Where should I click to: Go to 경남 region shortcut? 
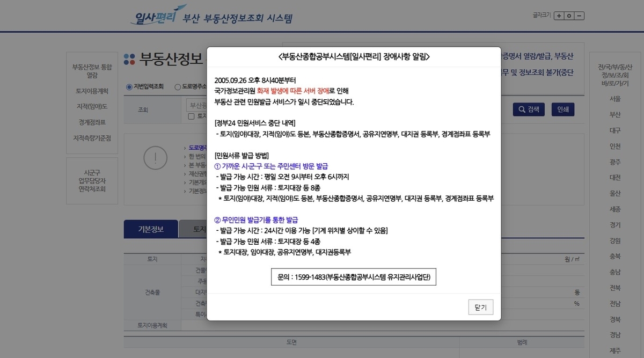[x=615, y=335]
